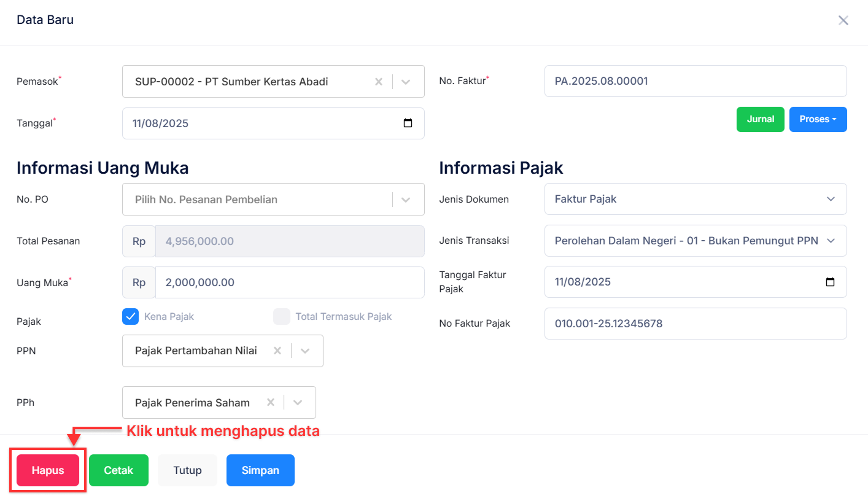Click the Uang Muka amount field
This screenshot has height=501, width=868.
[x=289, y=282]
